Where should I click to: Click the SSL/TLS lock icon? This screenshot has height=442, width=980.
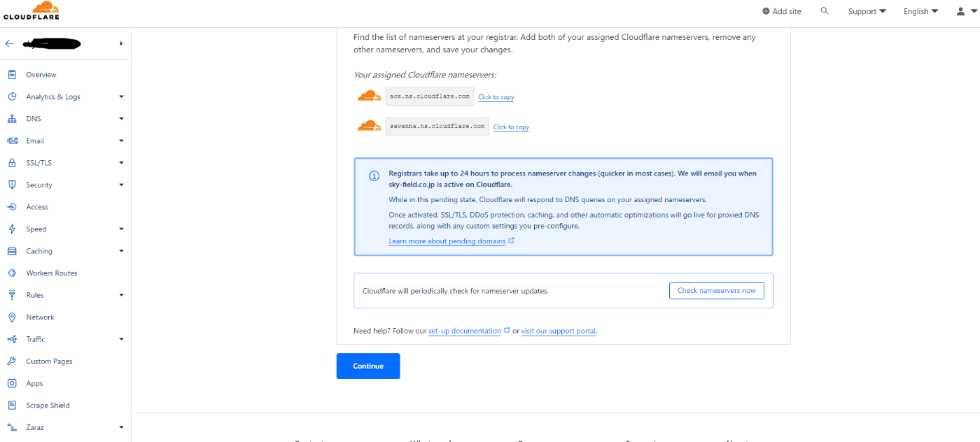point(12,163)
